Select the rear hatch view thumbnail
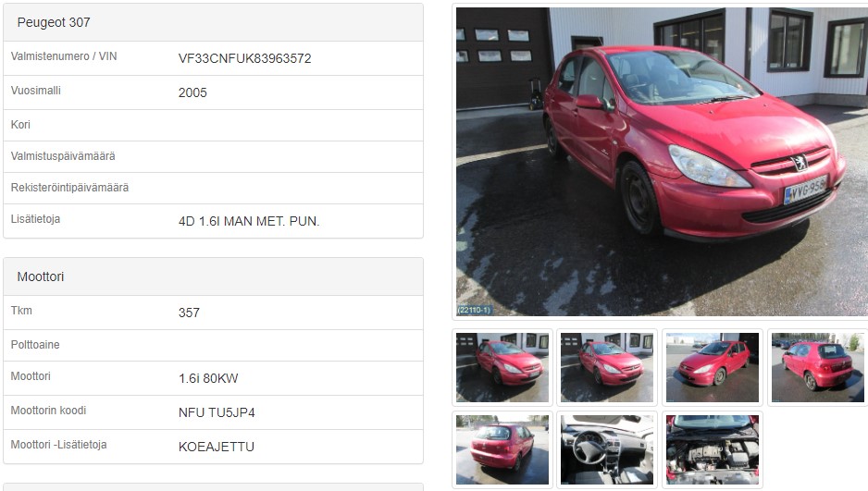 click(x=818, y=367)
